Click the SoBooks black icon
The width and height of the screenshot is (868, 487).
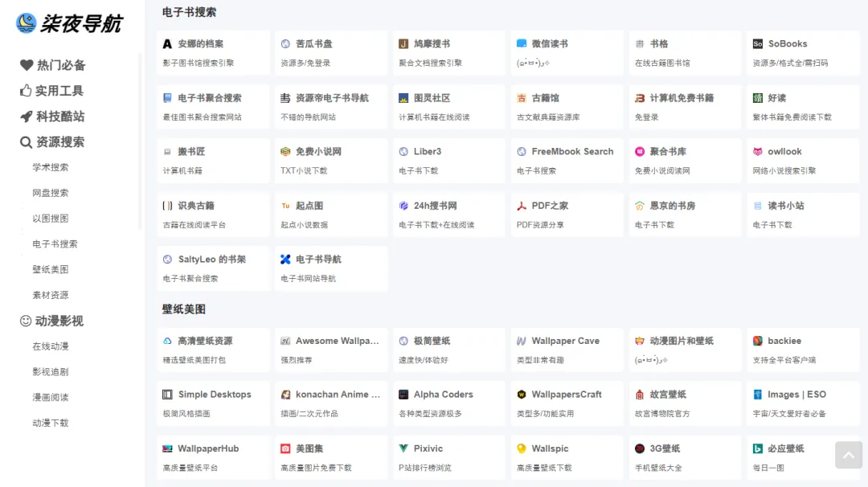pos(758,43)
